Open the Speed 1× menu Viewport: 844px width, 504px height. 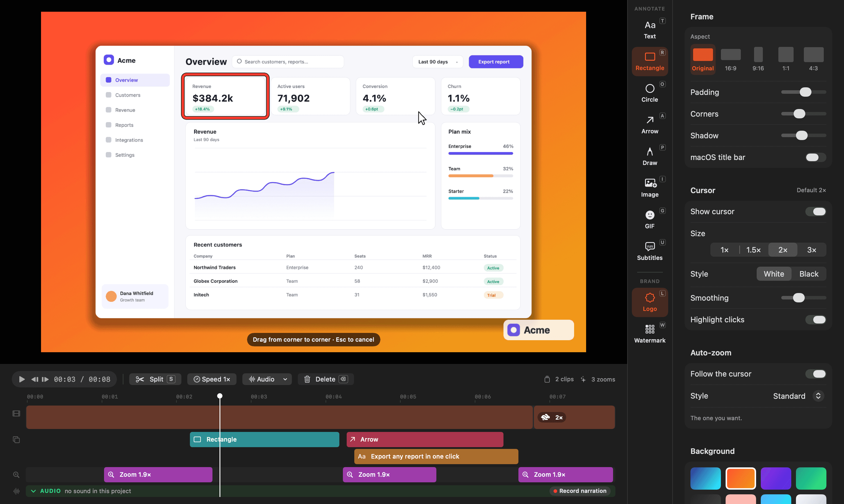coord(212,379)
